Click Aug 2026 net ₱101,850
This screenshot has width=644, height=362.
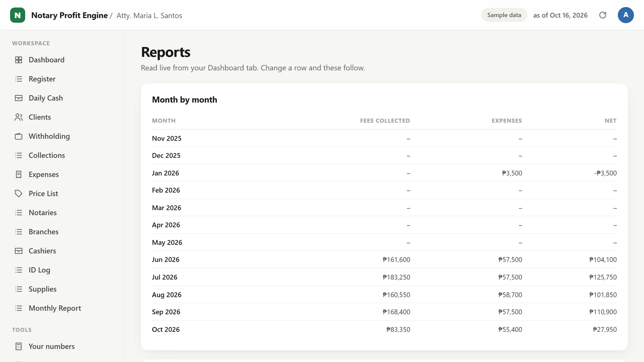(603, 295)
